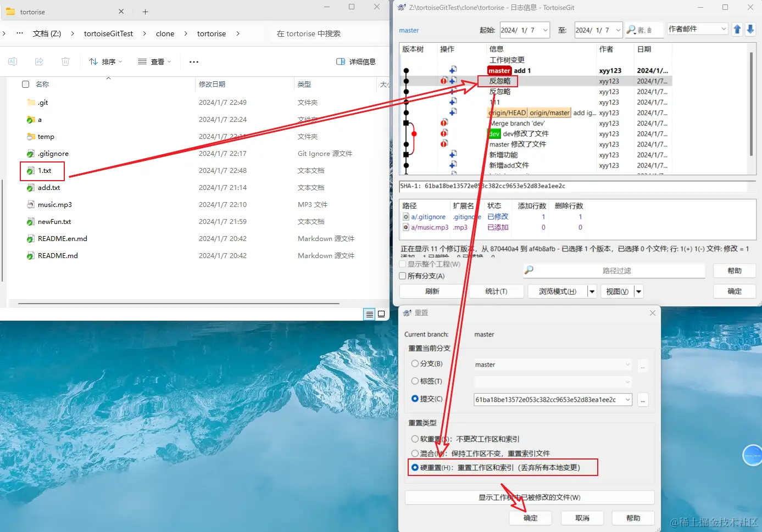762x532 pixels.
Task: Click the magnifier filter icon beside date fields
Action: 631,30
